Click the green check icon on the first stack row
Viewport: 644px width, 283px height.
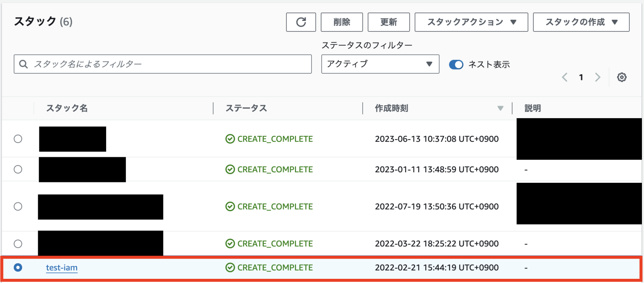pos(230,139)
